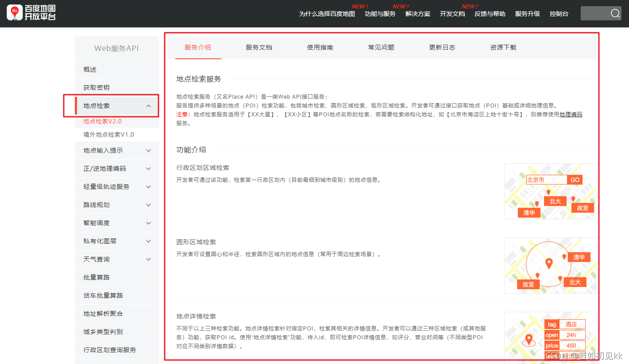Collapse the 地点检索 section chevron
This screenshot has height=364, width=629.
[149, 106]
